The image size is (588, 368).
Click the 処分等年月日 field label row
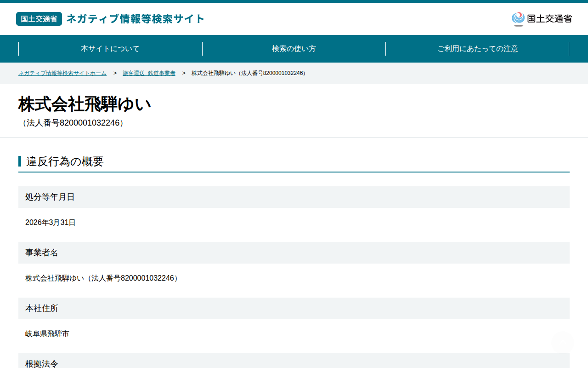coord(294,197)
